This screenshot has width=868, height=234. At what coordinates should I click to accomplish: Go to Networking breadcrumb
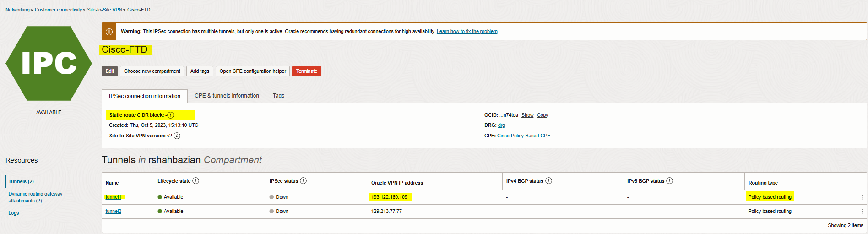point(17,10)
